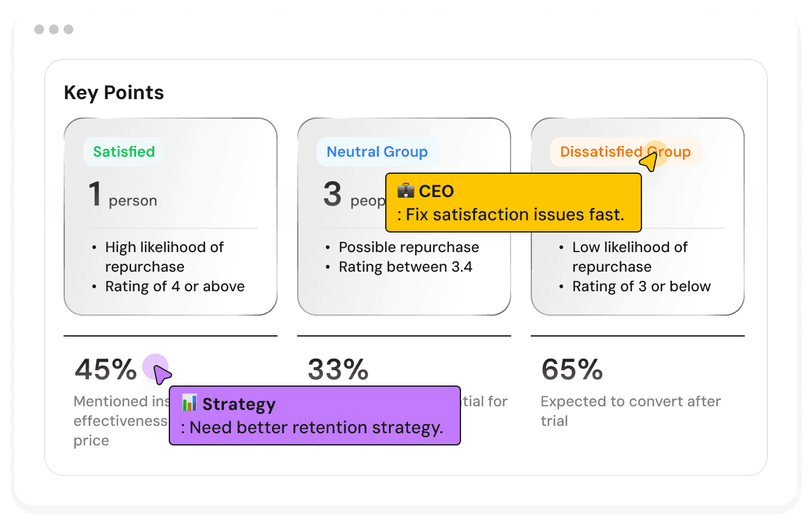Click the middle window control dot

(x=54, y=29)
